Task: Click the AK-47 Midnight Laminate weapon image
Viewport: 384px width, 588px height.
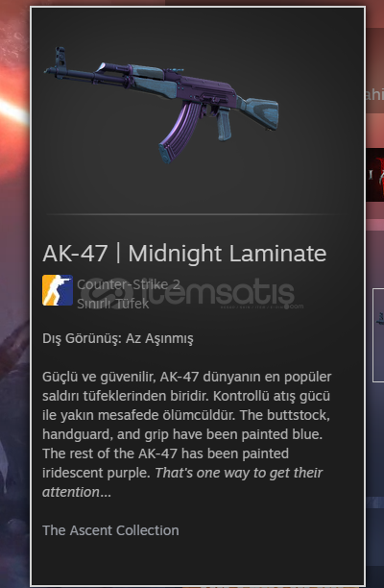Action: coord(161,105)
